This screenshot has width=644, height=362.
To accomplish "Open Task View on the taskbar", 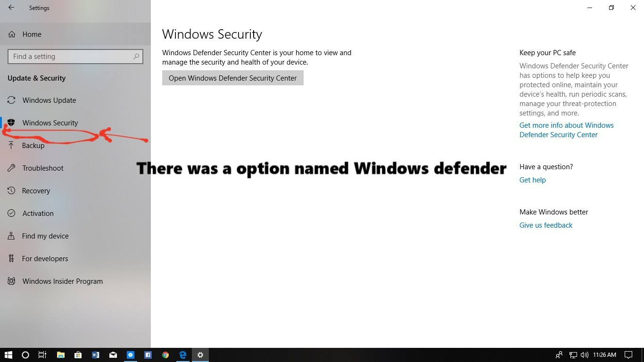I will 42,355.
